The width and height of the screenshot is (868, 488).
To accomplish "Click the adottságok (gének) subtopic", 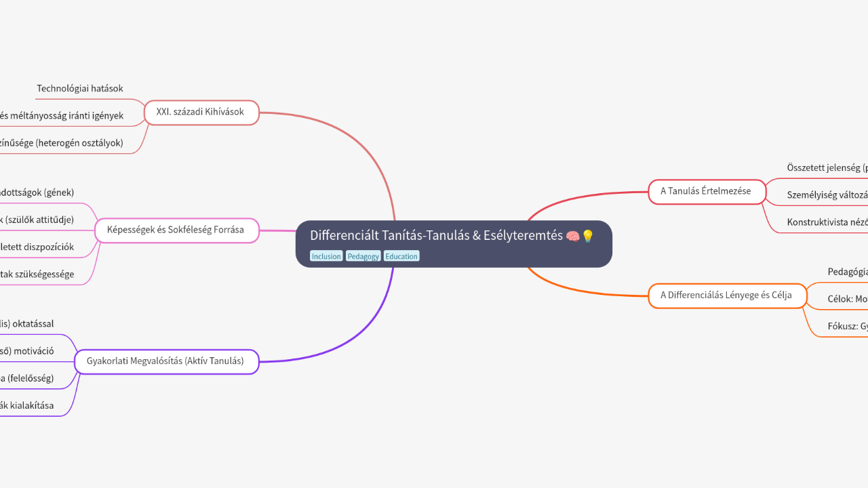I will coord(37,192).
